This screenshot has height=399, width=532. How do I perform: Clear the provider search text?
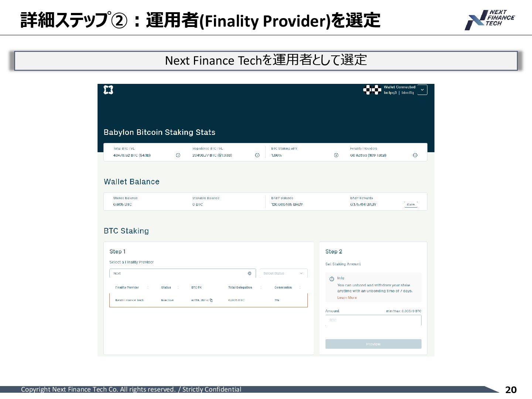249,273
